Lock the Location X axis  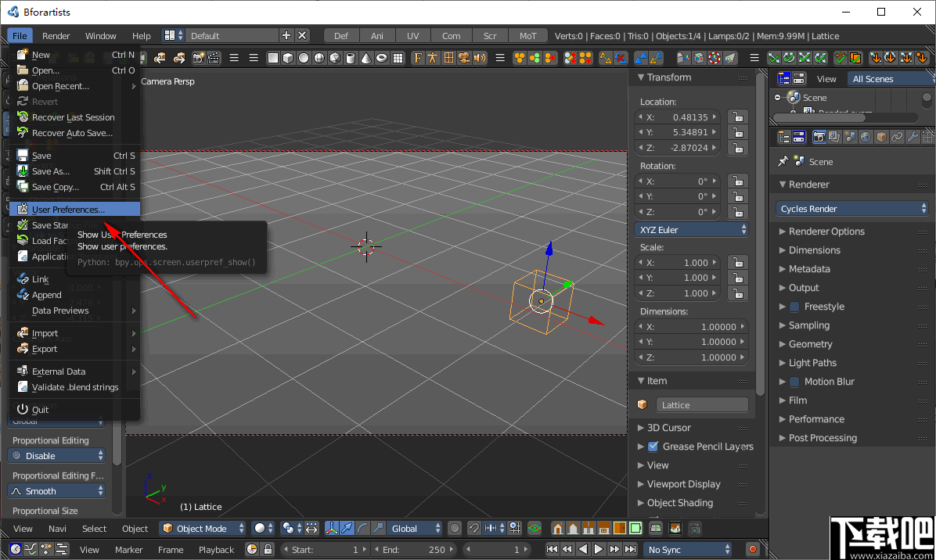(737, 117)
